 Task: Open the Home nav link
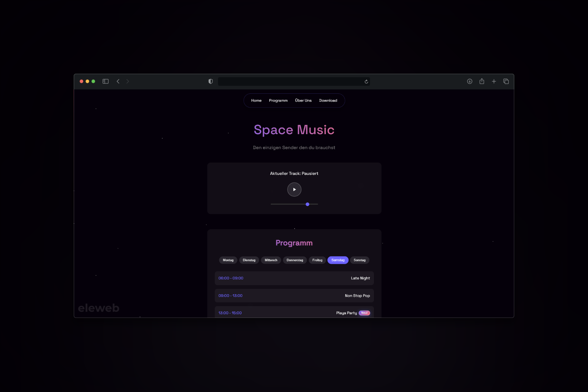pyautogui.click(x=256, y=100)
